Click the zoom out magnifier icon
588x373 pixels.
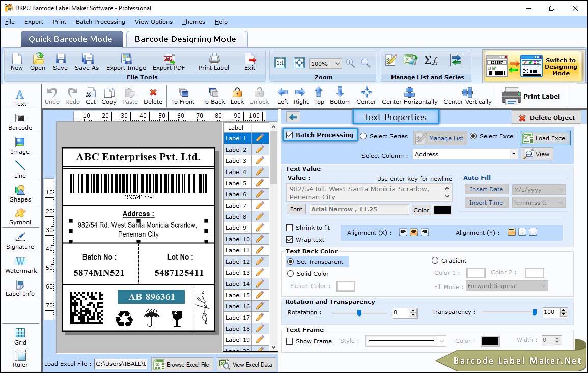click(x=366, y=63)
